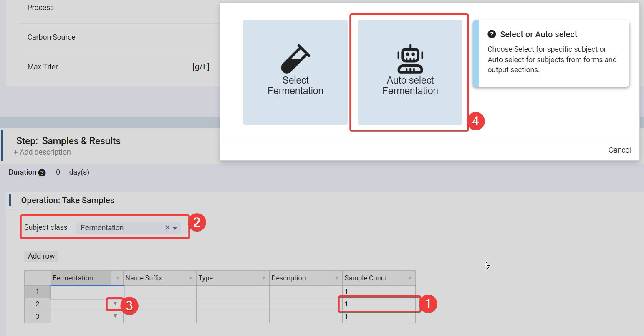
Task: Click the + Add description link
Action: [42, 152]
